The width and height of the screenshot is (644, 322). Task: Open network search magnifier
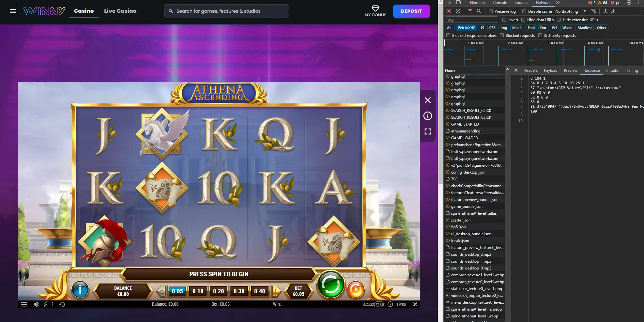tap(479, 11)
